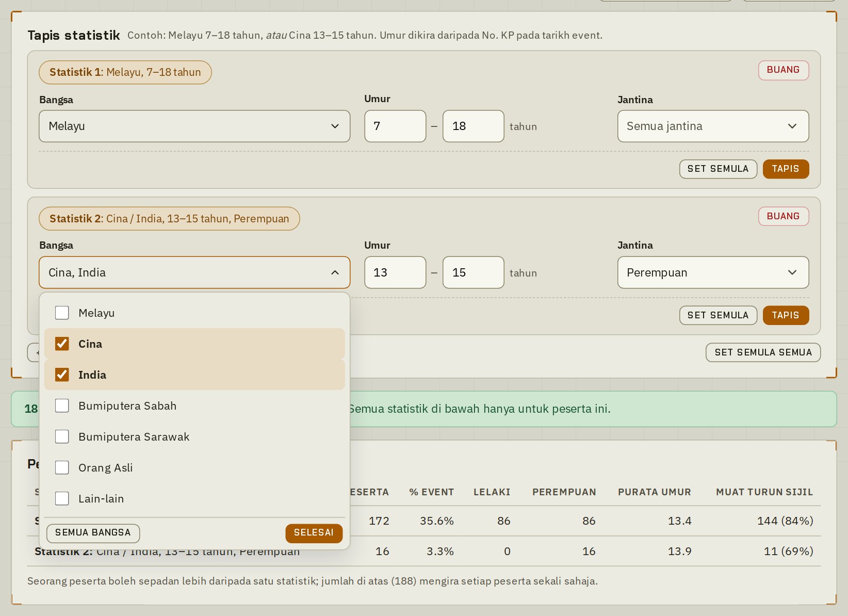Open the Bangsa dropdown showing Melayu
848x616 pixels.
click(x=194, y=126)
